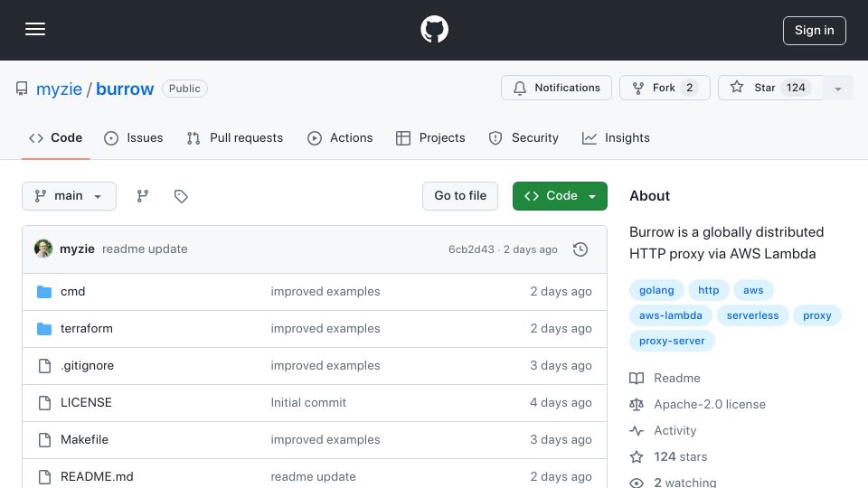Open the Readme link in About
The image size is (868, 488).
point(676,379)
